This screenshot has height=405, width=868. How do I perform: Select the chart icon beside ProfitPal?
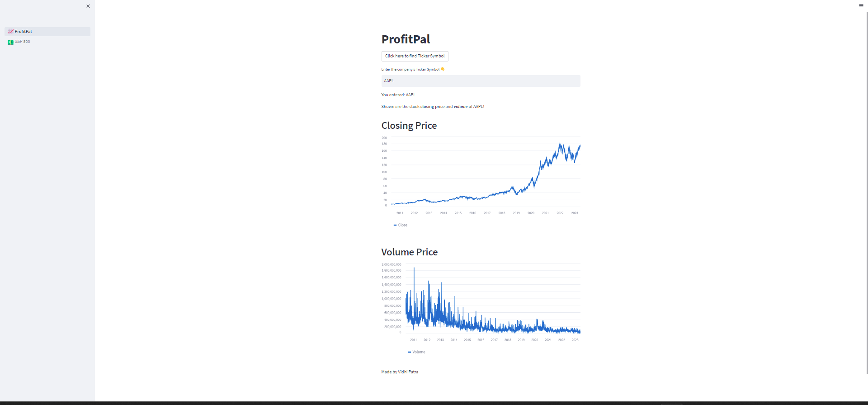tap(10, 31)
